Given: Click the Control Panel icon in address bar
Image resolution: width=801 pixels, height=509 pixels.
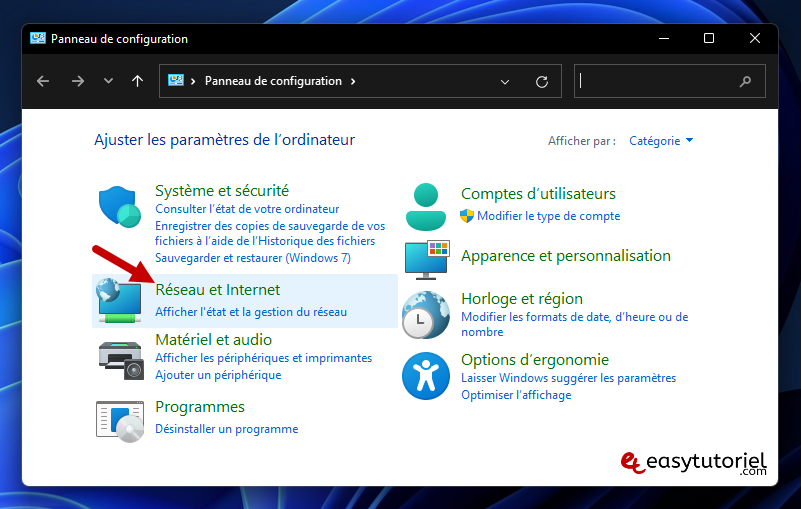Looking at the screenshot, I should coord(176,80).
